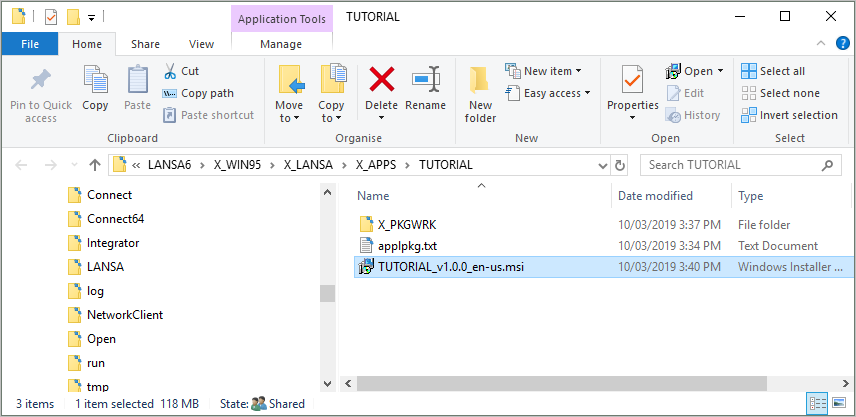The width and height of the screenshot is (856, 417).
Task: Sort files by Date modified column
Action: click(x=655, y=196)
